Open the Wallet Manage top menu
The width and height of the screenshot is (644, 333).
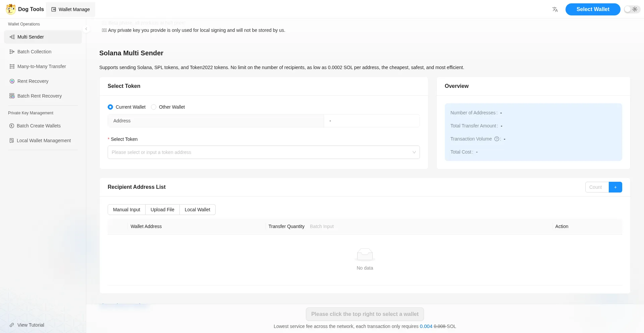tap(70, 9)
